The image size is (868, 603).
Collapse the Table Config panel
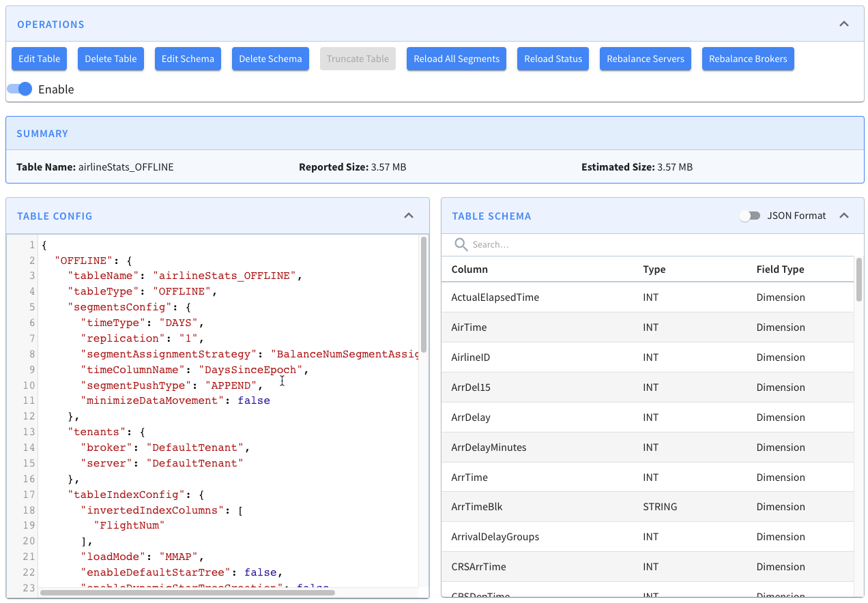(x=408, y=216)
